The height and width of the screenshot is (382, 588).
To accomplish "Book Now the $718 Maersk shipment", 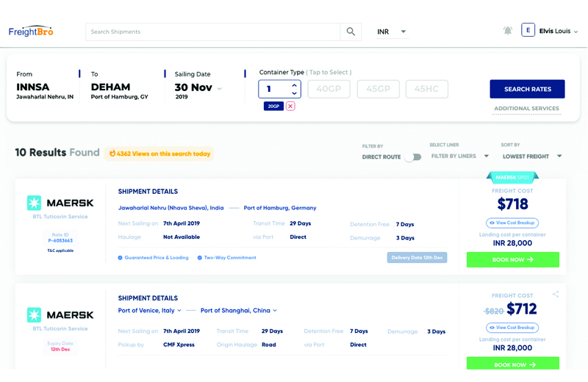I will (x=512, y=259).
